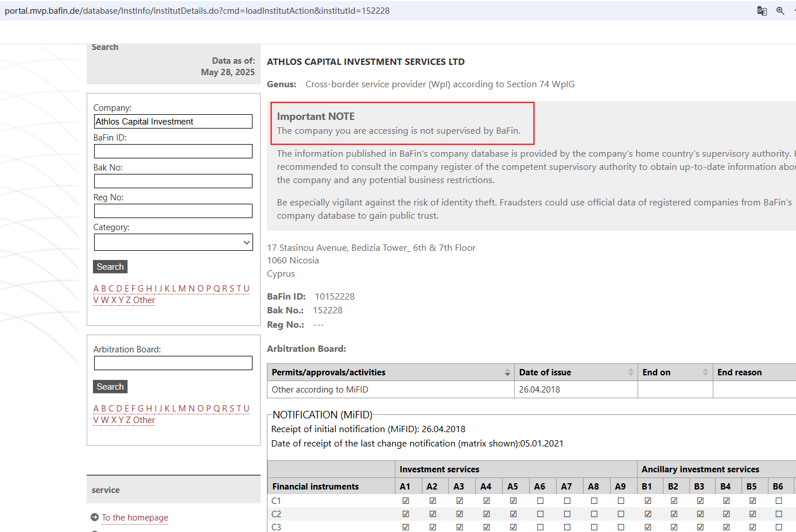This screenshot has height=532, width=796.
Task: Click the Search button under Arbitration Board
Action: [x=110, y=387]
